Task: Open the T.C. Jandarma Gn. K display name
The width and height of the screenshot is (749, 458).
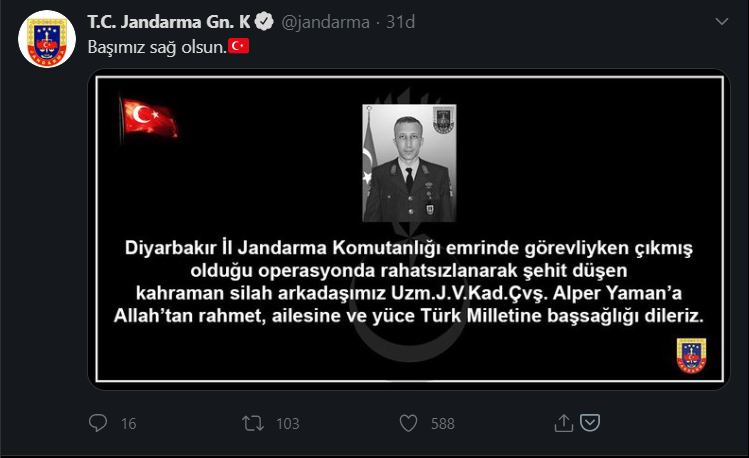Action: tap(169, 21)
